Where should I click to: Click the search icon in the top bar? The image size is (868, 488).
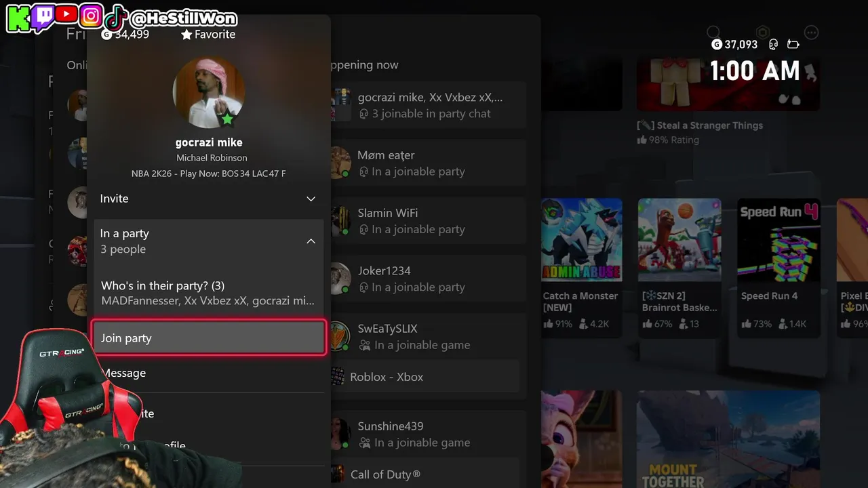[713, 33]
